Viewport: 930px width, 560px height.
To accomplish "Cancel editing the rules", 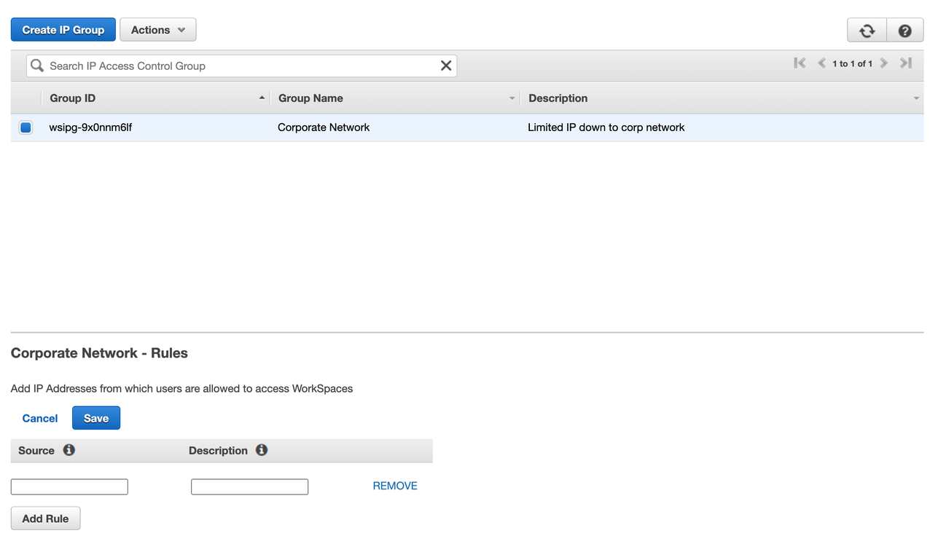I will (x=39, y=418).
